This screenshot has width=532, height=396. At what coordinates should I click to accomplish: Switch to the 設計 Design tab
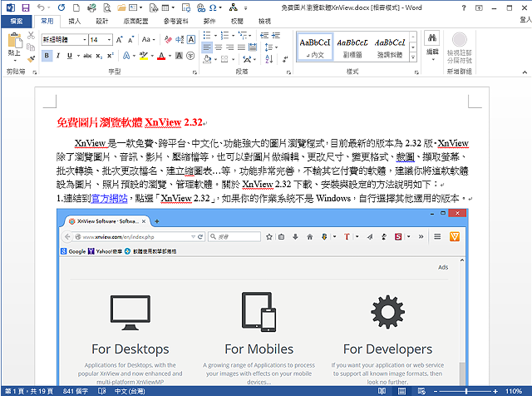click(101, 21)
